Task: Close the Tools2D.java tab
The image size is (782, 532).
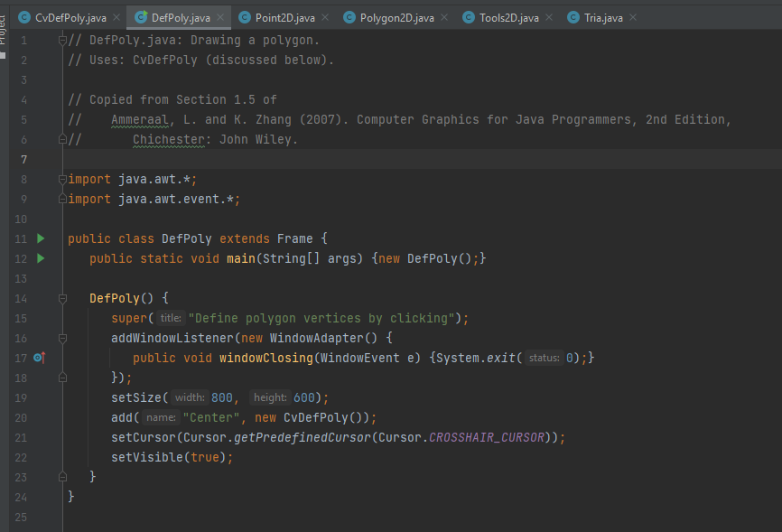Action: (x=549, y=17)
